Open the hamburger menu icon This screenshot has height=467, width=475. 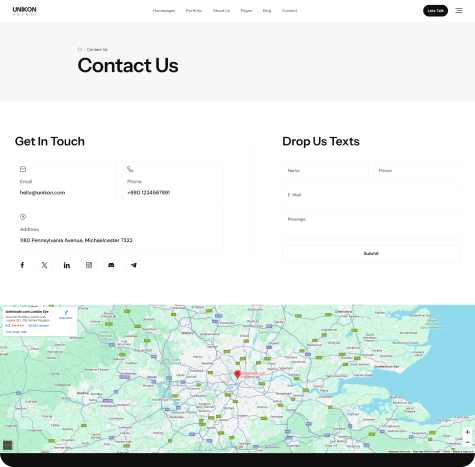(459, 11)
